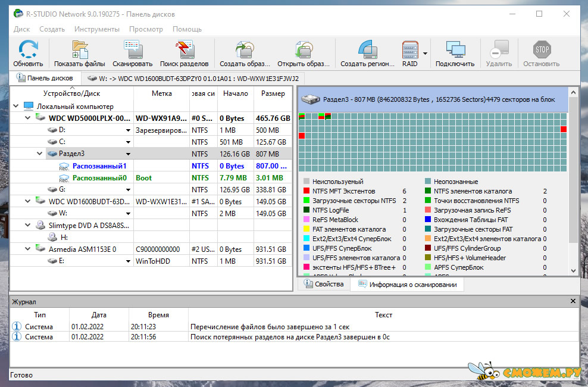The width and height of the screenshot is (588, 387).
Task: Click the Остановить STOP icon
Action: [542, 49]
